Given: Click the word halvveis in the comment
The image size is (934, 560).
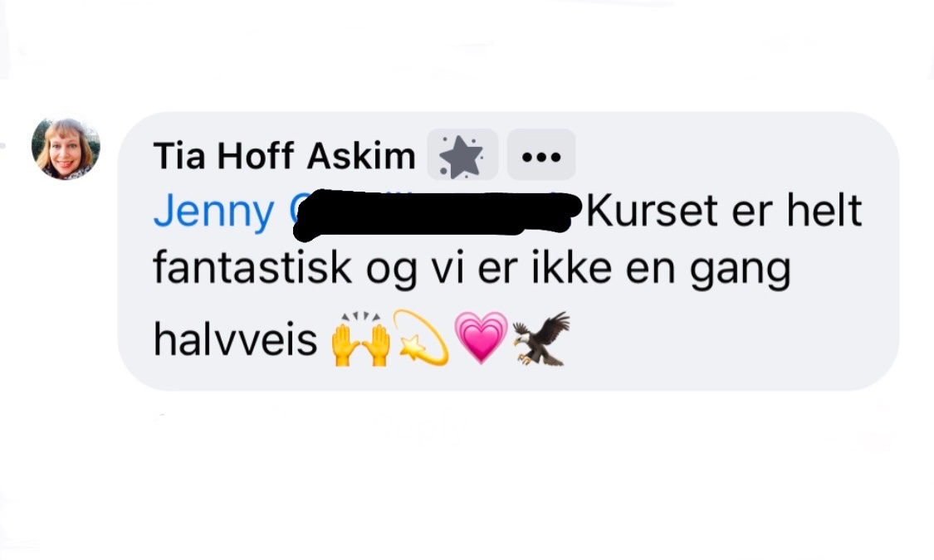Looking at the screenshot, I should (x=235, y=339).
